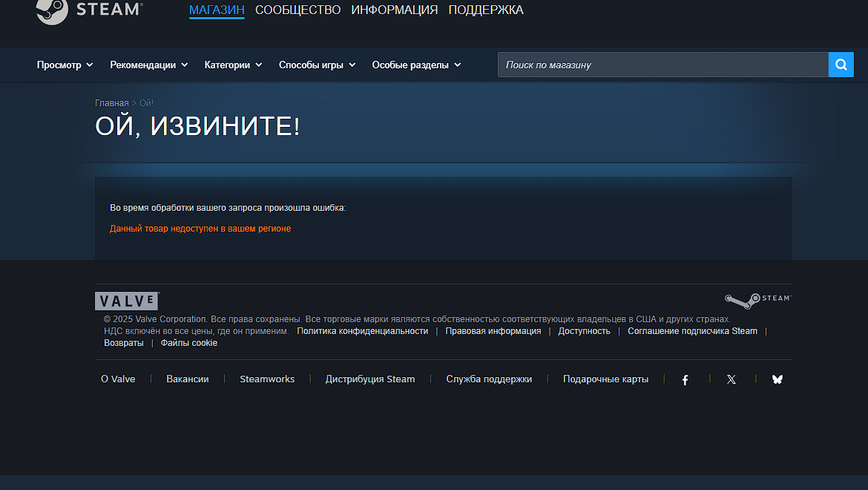This screenshot has width=868, height=490.
Task: Click the small Steam logo in the footer
Action: [758, 301]
